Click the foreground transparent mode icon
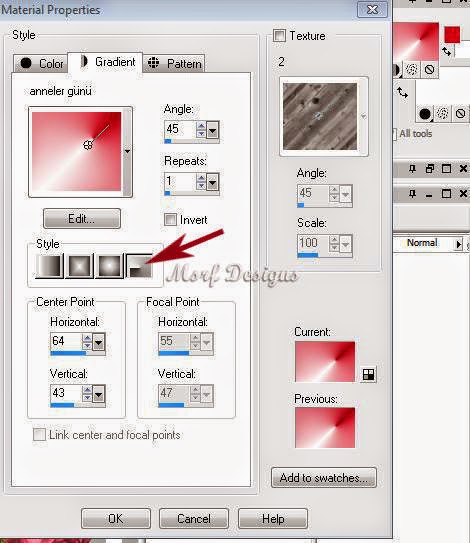The image size is (470, 543). [x=429, y=70]
